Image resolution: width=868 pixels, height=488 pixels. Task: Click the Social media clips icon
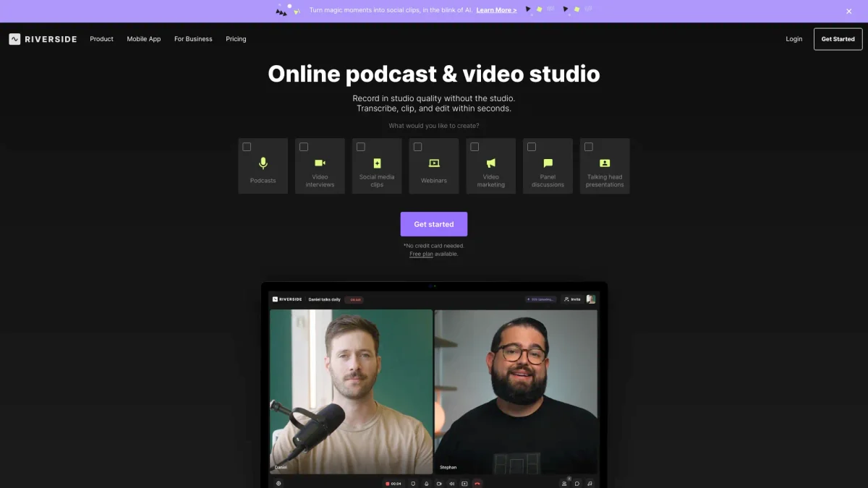(377, 163)
